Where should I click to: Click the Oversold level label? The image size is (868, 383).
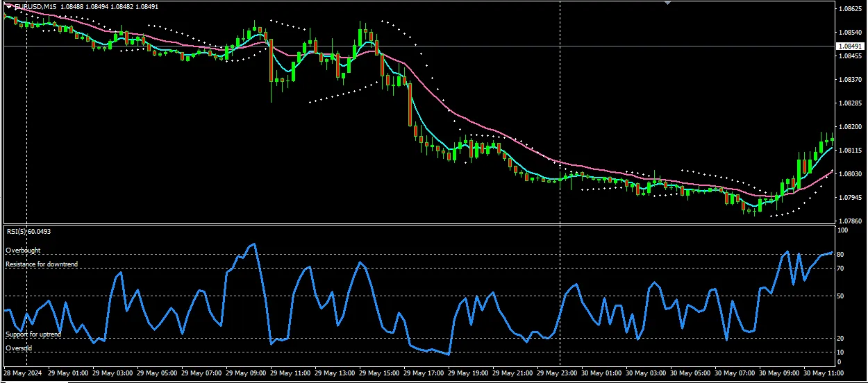coord(19,348)
